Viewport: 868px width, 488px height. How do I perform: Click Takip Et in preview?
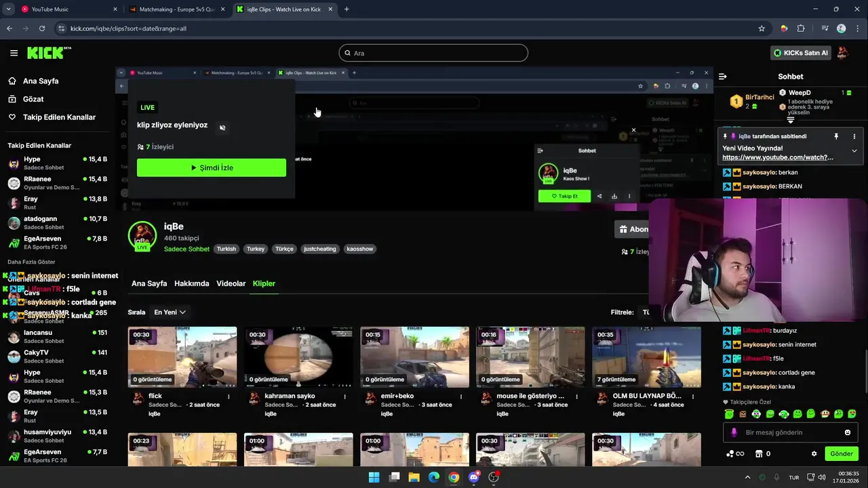[x=564, y=196]
